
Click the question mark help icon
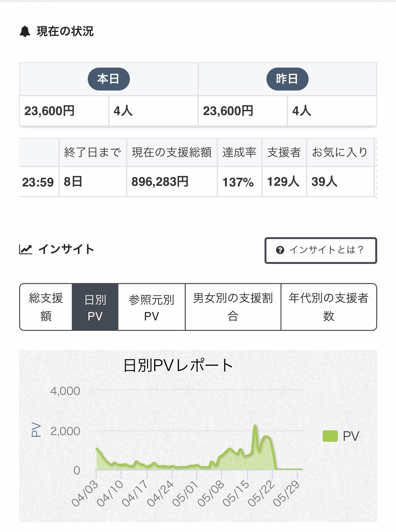(x=280, y=250)
